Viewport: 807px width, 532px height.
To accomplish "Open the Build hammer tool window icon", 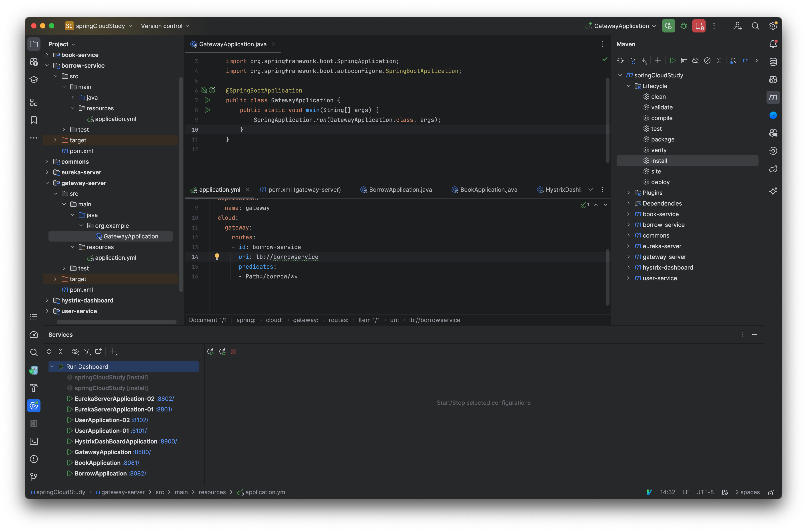I will (x=34, y=388).
